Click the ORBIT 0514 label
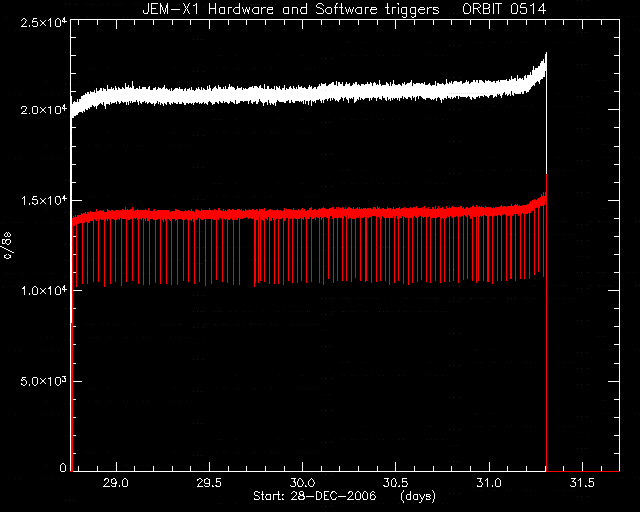This screenshot has width=640, height=512. 504,9
